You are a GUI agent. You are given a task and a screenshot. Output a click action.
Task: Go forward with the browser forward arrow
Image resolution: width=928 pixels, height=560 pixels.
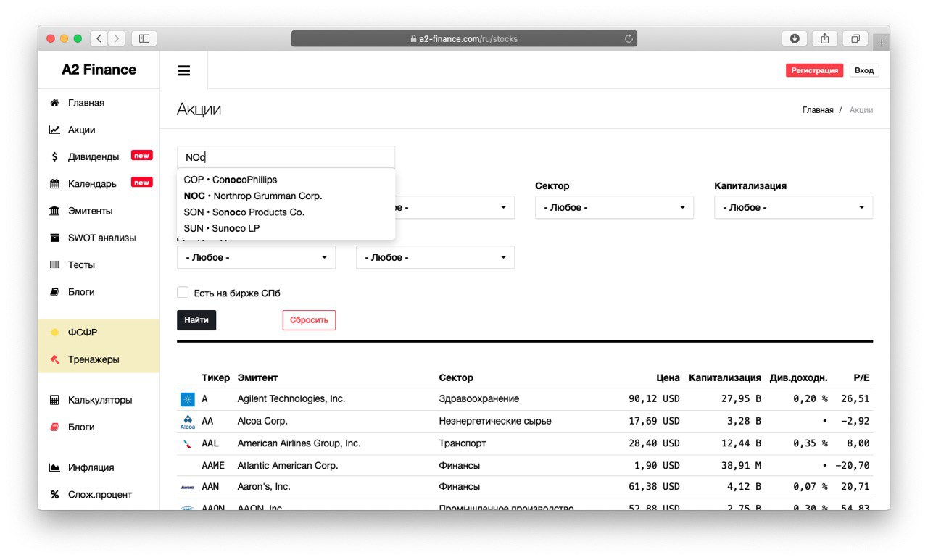[x=116, y=38]
